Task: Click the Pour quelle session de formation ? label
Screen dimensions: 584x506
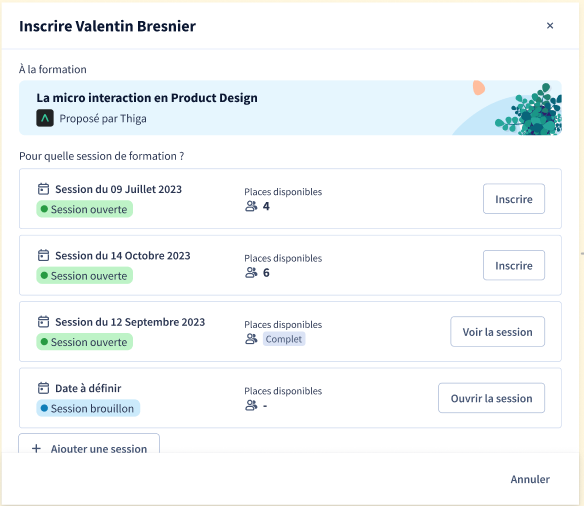Action: [x=101, y=156]
